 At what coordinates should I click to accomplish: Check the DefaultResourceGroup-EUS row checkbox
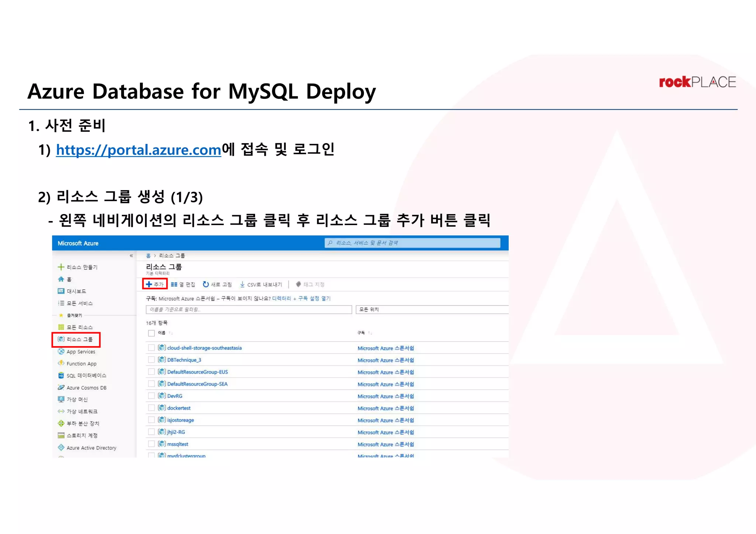pos(151,372)
